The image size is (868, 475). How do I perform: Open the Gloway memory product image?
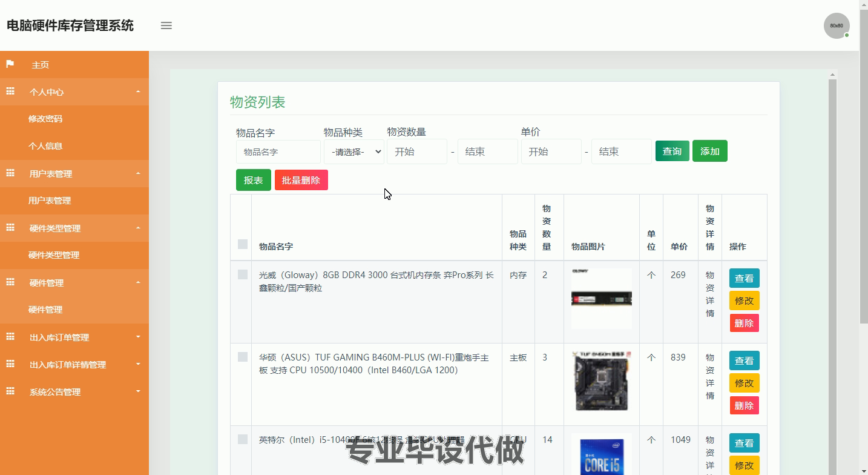point(602,299)
